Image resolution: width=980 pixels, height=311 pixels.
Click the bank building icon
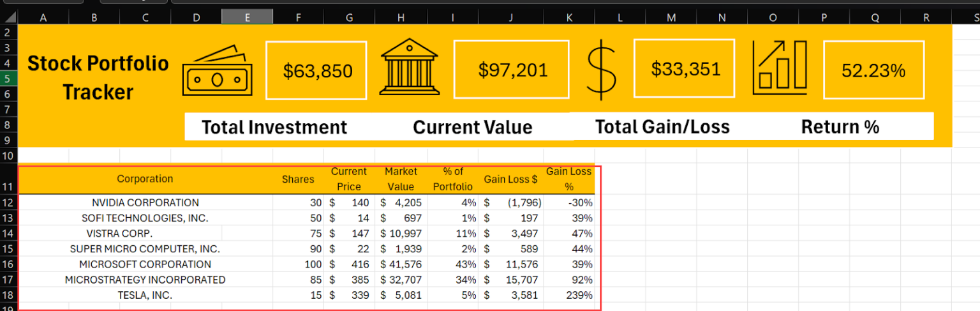click(x=410, y=69)
